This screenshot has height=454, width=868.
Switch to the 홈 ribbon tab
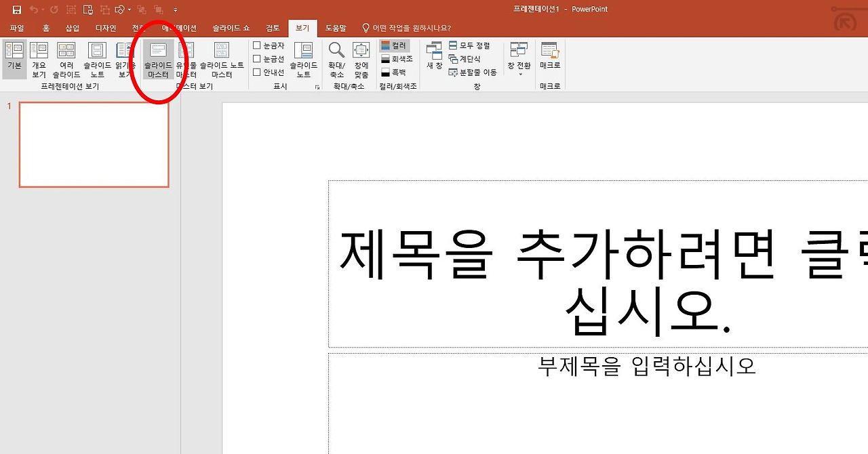45,28
